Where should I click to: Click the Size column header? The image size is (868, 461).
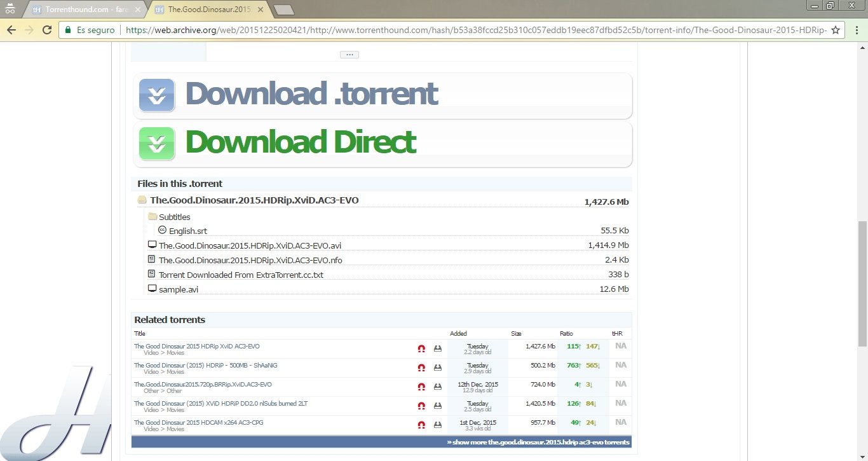tap(516, 333)
